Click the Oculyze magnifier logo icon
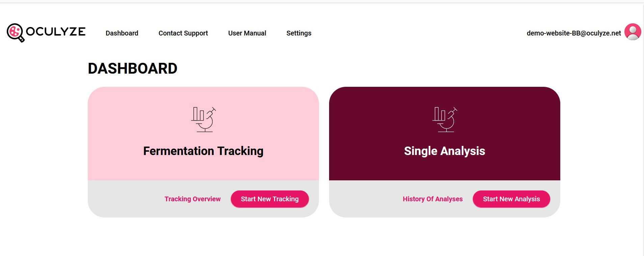 click(x=16, y=33)
